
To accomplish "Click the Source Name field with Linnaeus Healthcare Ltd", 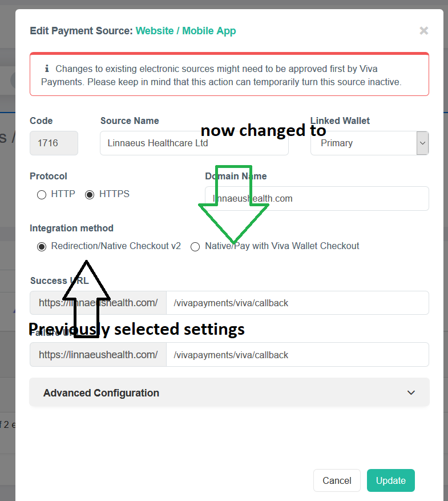I will point(194,143).
